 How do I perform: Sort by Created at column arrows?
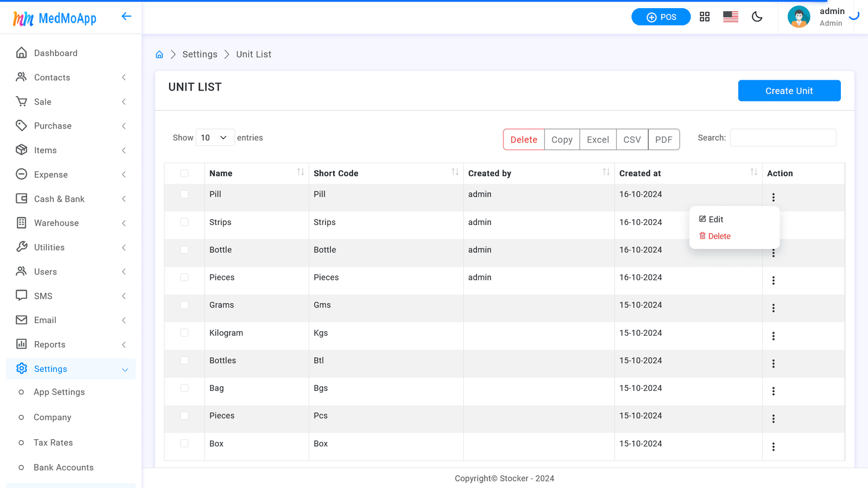754,172
